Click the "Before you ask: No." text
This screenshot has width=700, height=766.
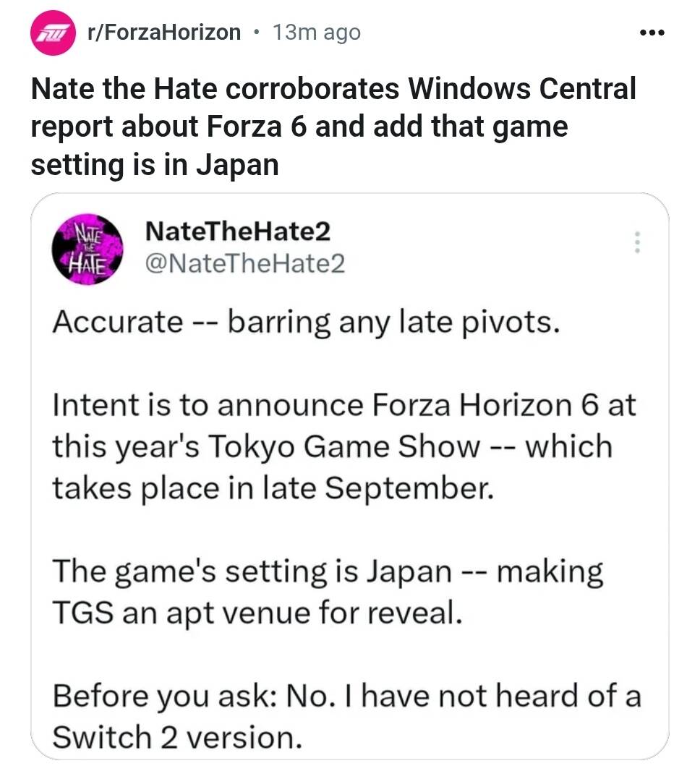[192, 697]
